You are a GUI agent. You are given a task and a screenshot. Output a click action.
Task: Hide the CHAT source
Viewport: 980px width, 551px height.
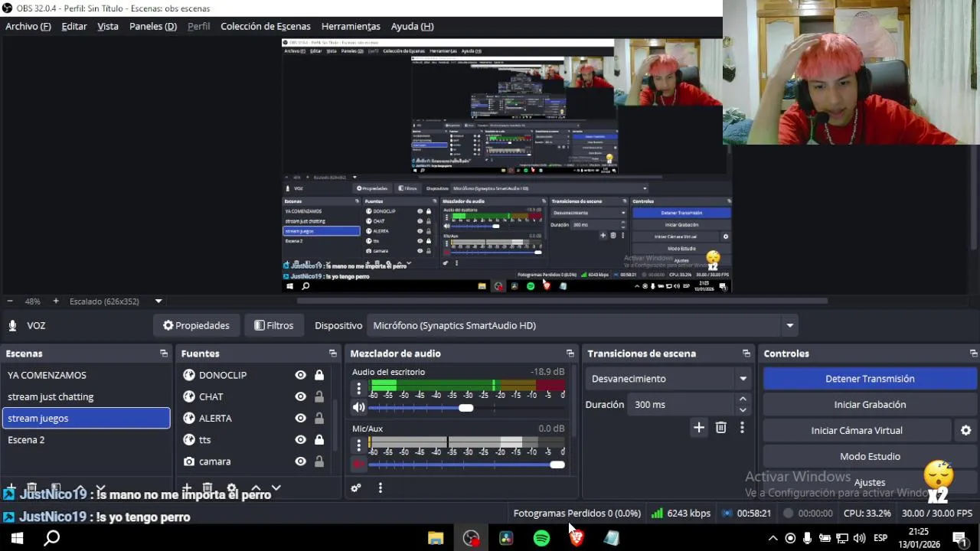click(x=300, y=396)
